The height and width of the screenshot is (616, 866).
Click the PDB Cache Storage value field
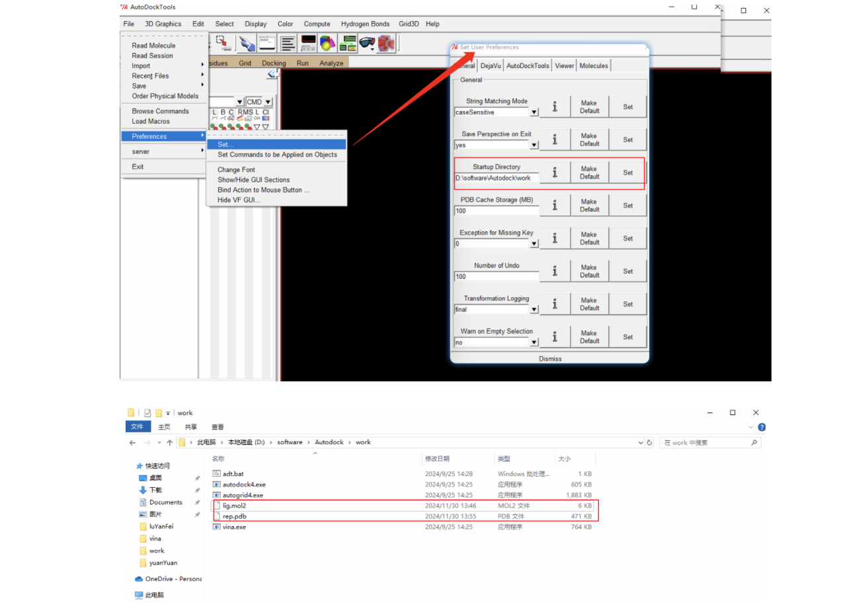click(x=496, y=211)
